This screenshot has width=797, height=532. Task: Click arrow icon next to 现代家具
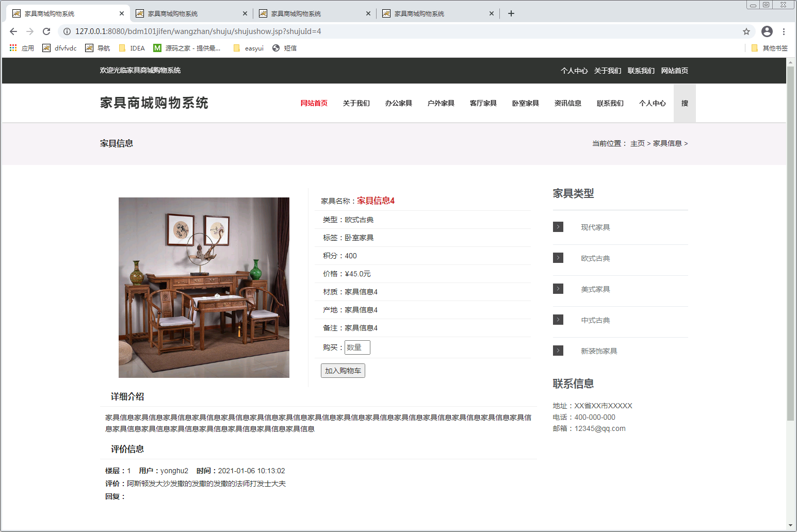click(558, 227)
